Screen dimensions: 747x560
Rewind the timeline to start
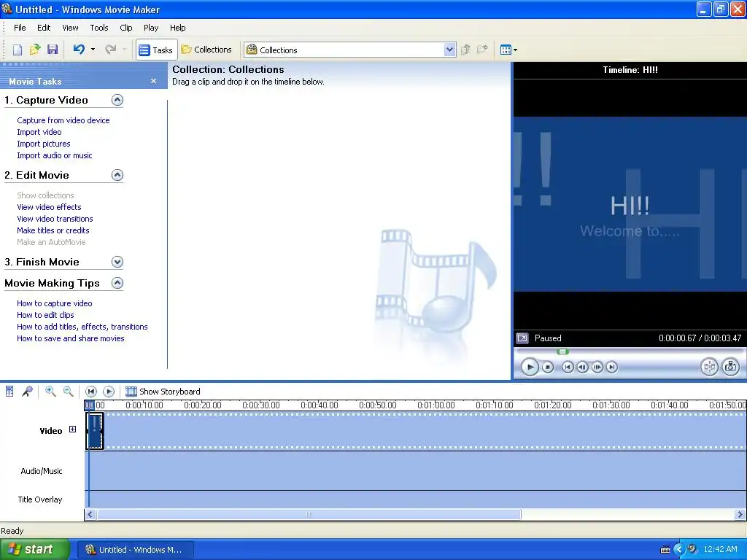point(90,392)
